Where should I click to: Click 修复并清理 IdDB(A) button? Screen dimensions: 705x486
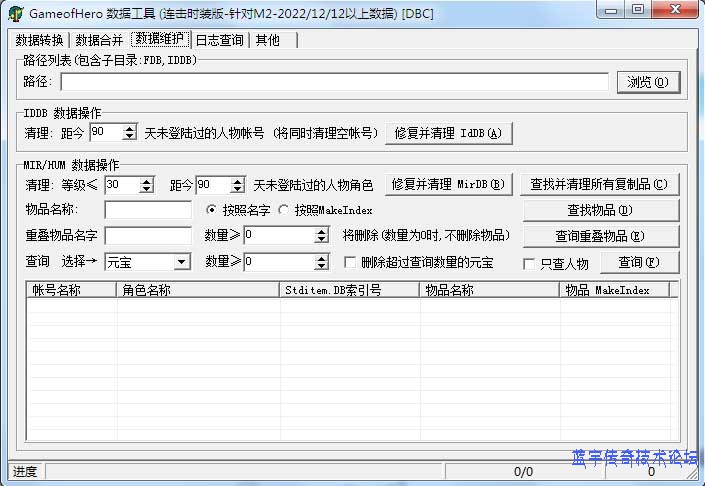click(448, 133)
